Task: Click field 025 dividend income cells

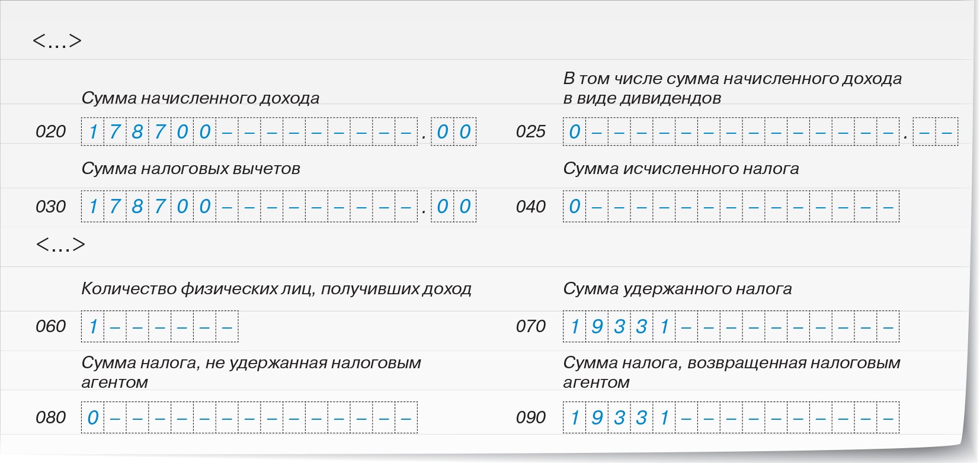Action: click(x=731, y=131)
